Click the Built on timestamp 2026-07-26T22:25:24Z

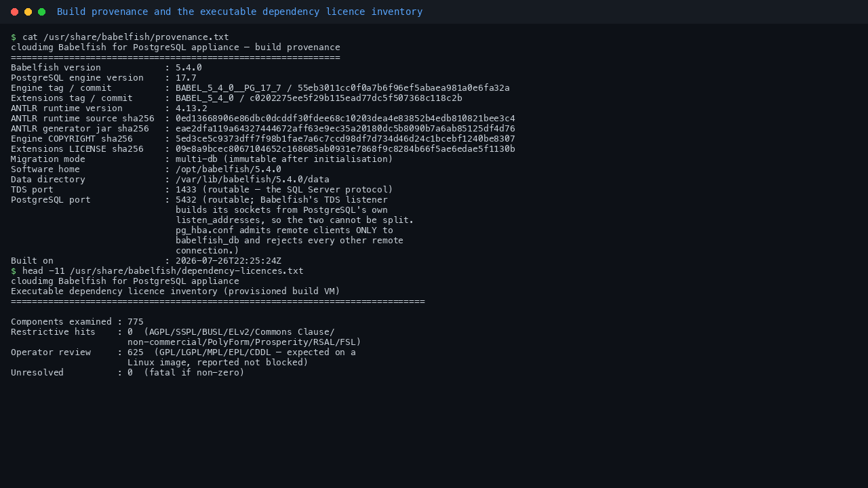229,261
